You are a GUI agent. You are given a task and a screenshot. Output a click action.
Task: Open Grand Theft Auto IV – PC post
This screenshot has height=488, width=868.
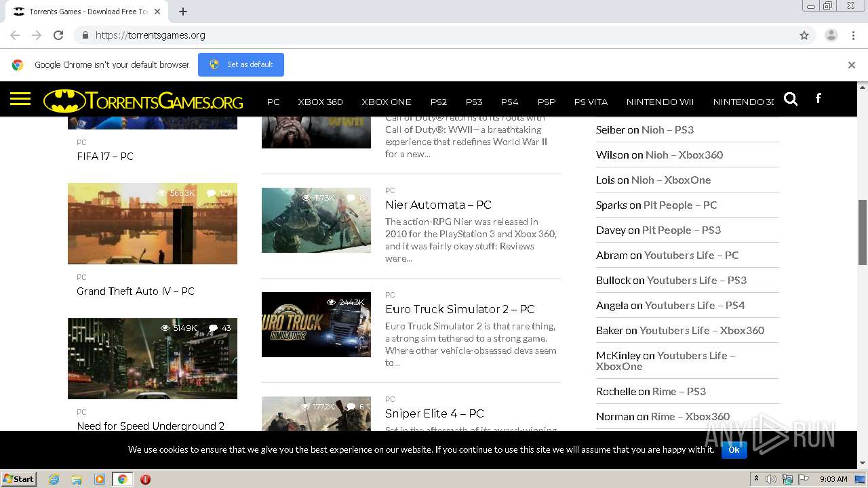click(136, 291)
